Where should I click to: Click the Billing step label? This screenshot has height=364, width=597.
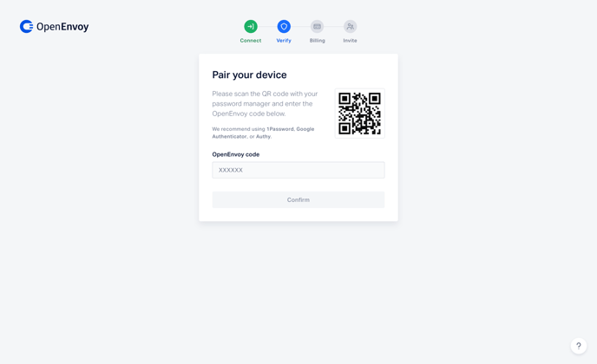(x=318, y=41)
